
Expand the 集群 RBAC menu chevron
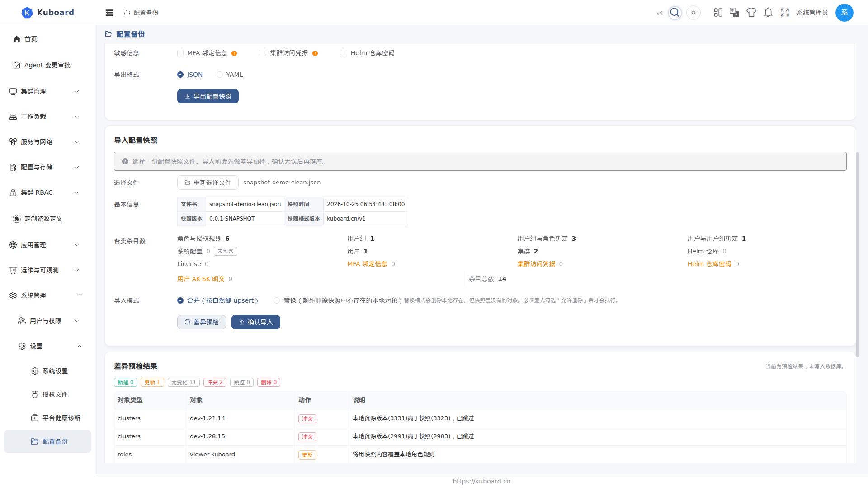(77, 192)
